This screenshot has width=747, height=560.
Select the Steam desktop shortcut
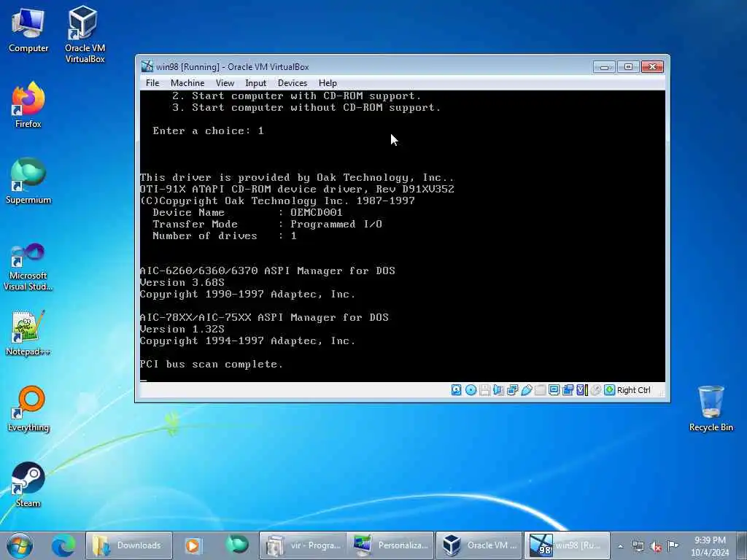28,485
